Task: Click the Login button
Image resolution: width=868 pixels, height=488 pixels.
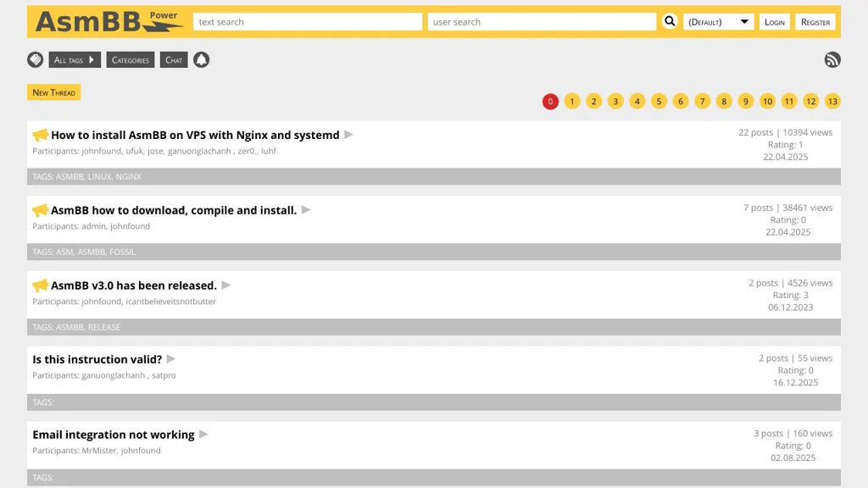Action: point(775,22)
